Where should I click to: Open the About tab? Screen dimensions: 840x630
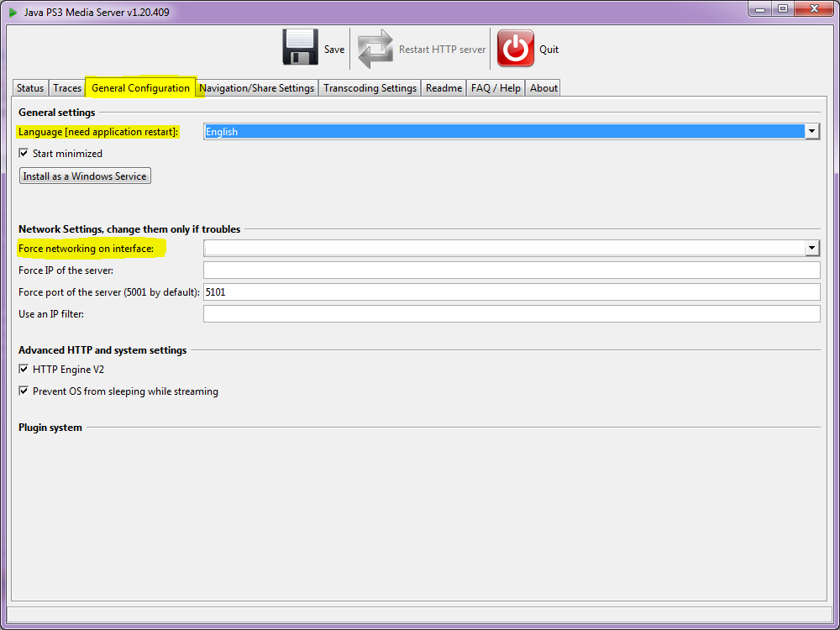[543, 88]
